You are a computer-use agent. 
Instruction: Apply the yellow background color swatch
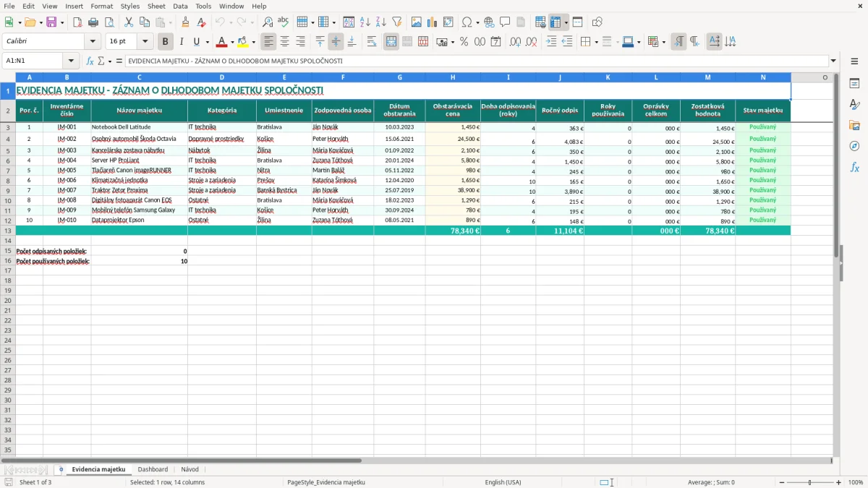click(243, 42)
